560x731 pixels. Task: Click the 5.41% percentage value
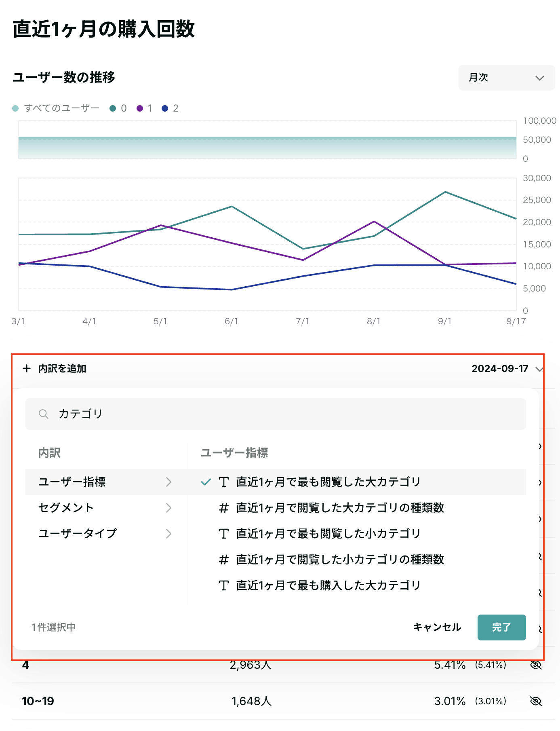[x=450, y=665]
